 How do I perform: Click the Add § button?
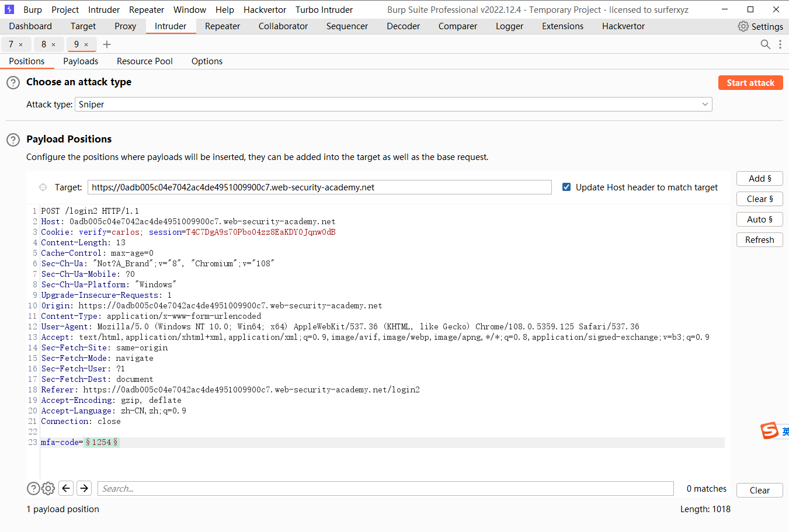click(x=760, y=179)
